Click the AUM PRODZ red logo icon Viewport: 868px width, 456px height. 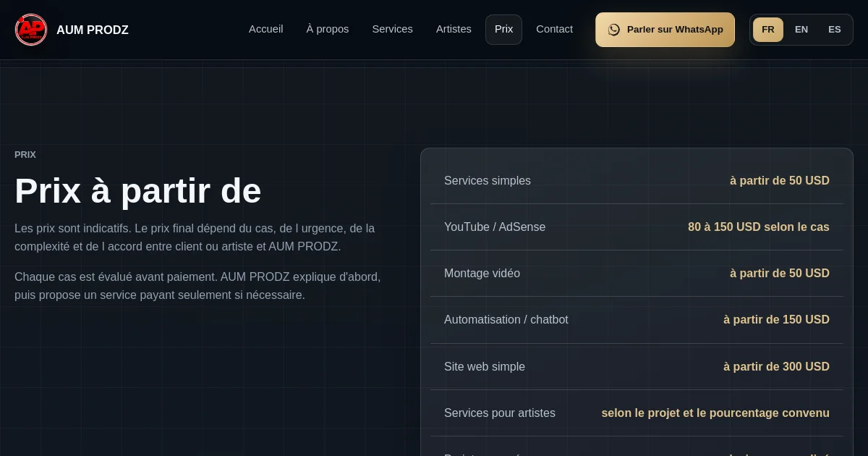pyautogui.click(x=31, y=30)
